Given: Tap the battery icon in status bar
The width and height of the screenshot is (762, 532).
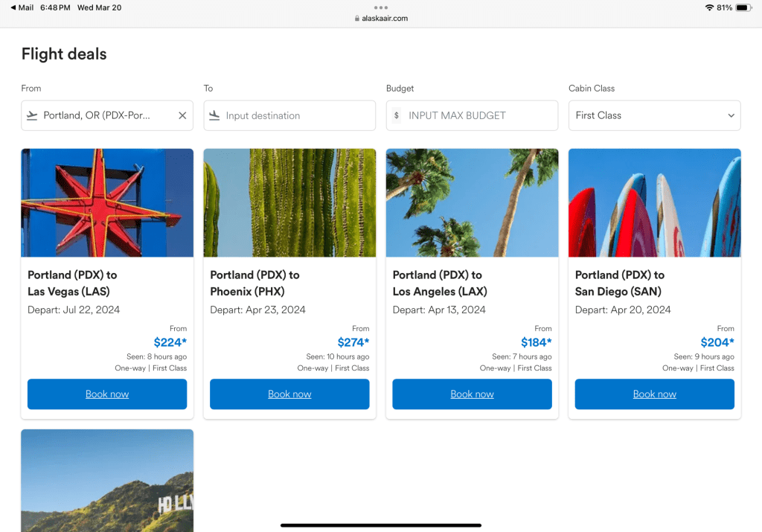Looking at the screenshot, I should [x=743, y=7].
